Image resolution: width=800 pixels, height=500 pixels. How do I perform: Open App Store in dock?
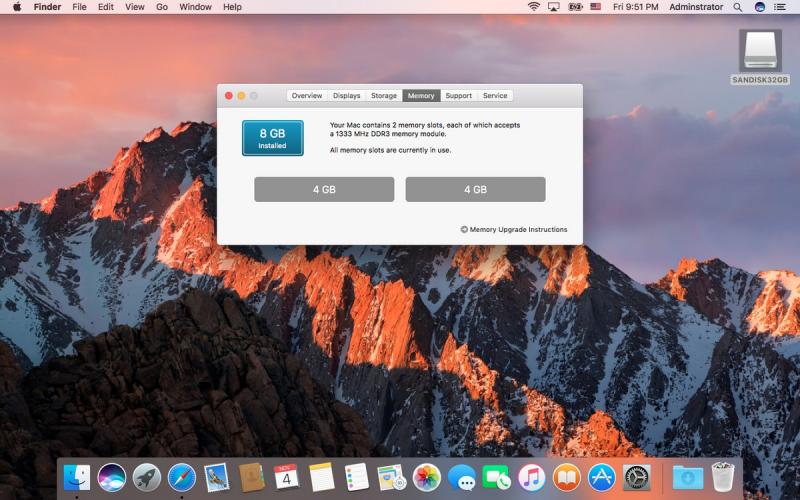602,478
